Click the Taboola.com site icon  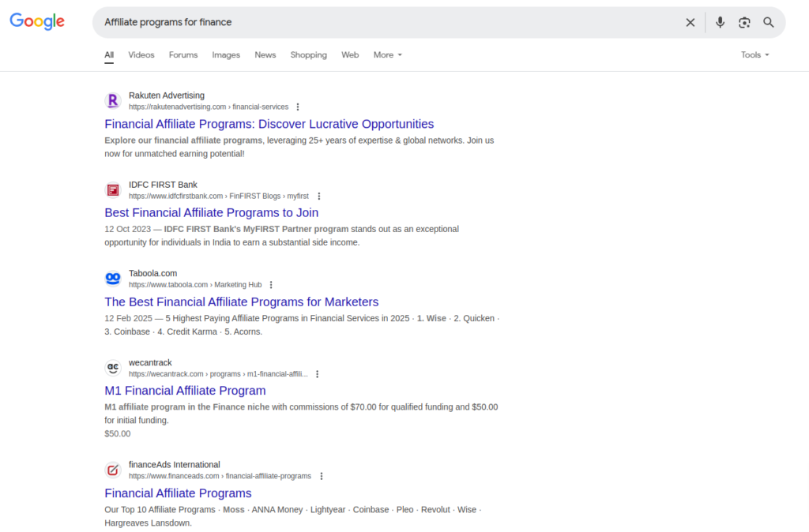tap(112, 279)
